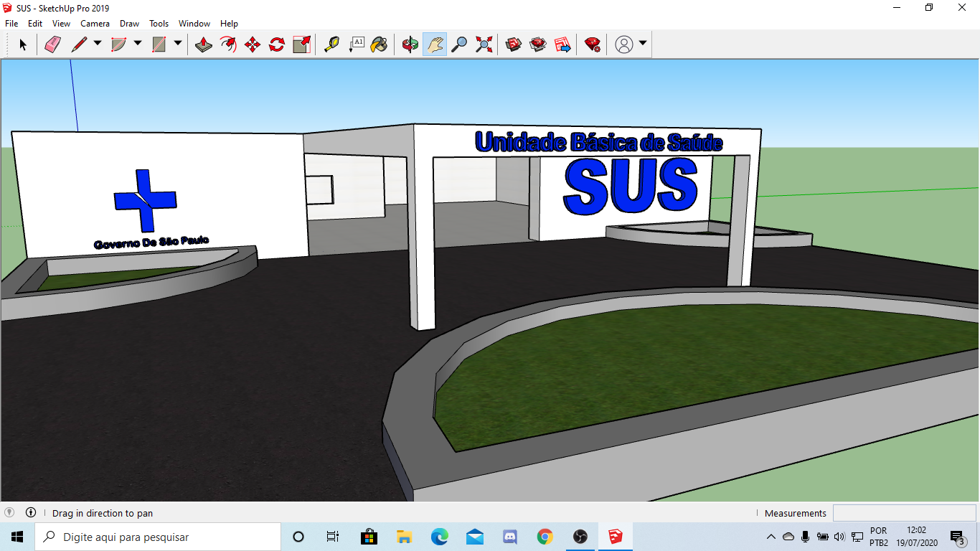Select the Paint Bucket tool

click(380, 44)
